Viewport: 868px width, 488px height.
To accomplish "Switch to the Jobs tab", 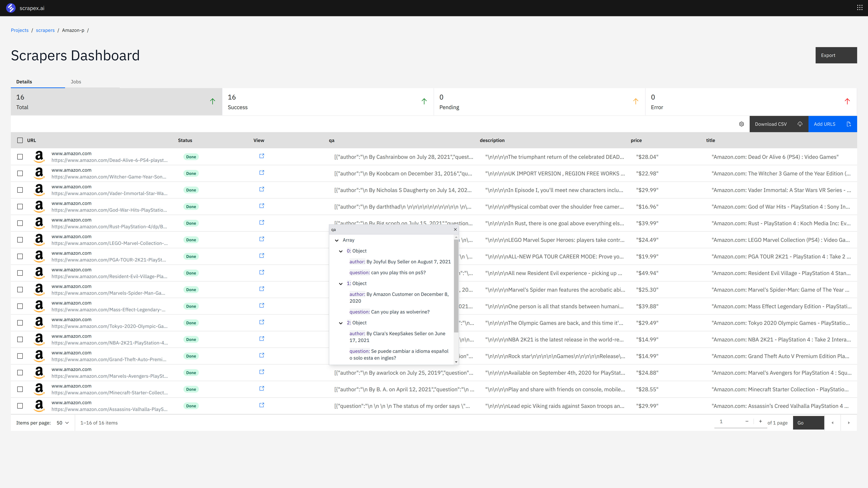I will pos(76,82).
